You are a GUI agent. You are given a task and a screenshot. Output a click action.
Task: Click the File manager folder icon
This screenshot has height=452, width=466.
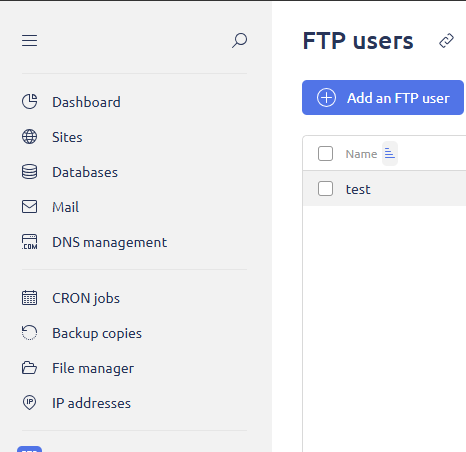click(29, 368)
